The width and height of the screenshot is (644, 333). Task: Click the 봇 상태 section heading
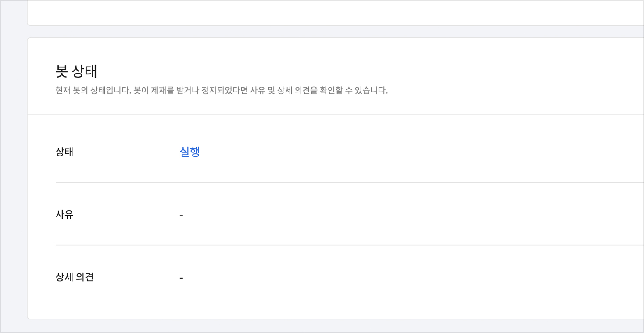pos(76,71)
